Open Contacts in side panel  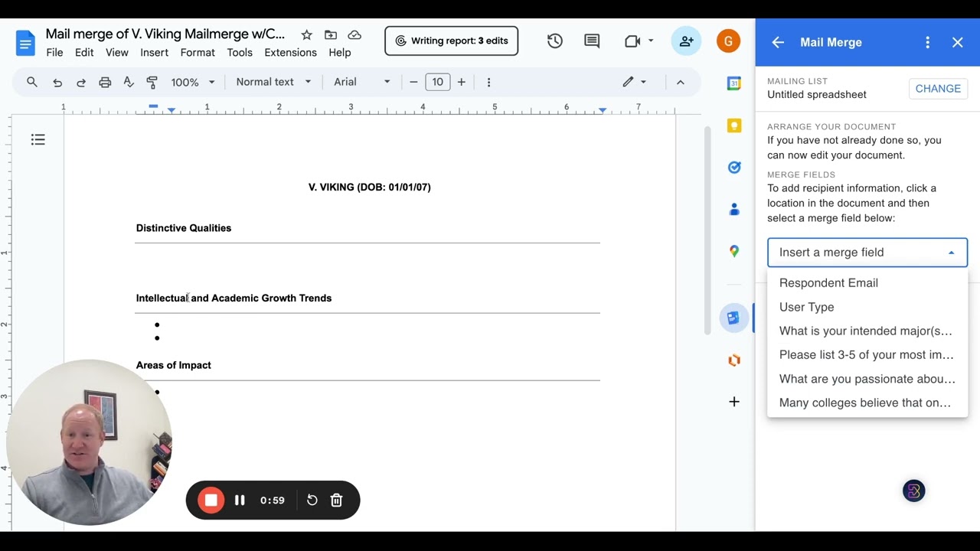click(x=734, y=209)
